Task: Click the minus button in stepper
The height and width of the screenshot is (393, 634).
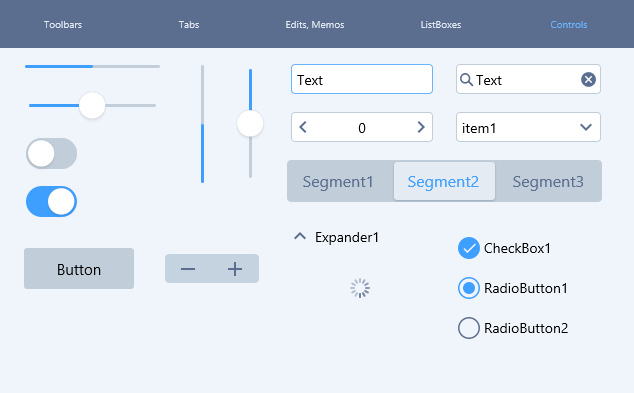Action: point(188,269)
